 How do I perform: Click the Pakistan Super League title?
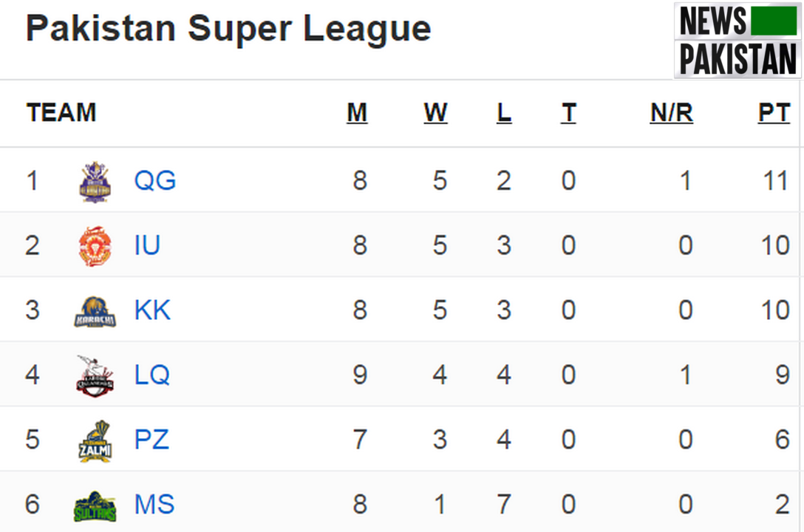coord(228,30)
